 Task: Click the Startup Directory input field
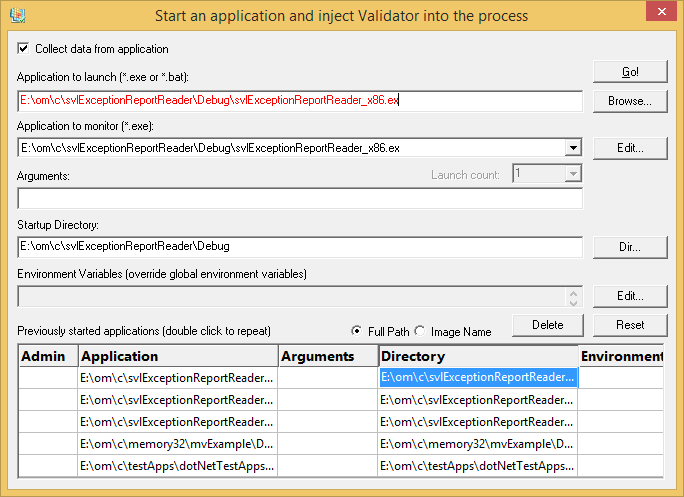click(300, 247)
